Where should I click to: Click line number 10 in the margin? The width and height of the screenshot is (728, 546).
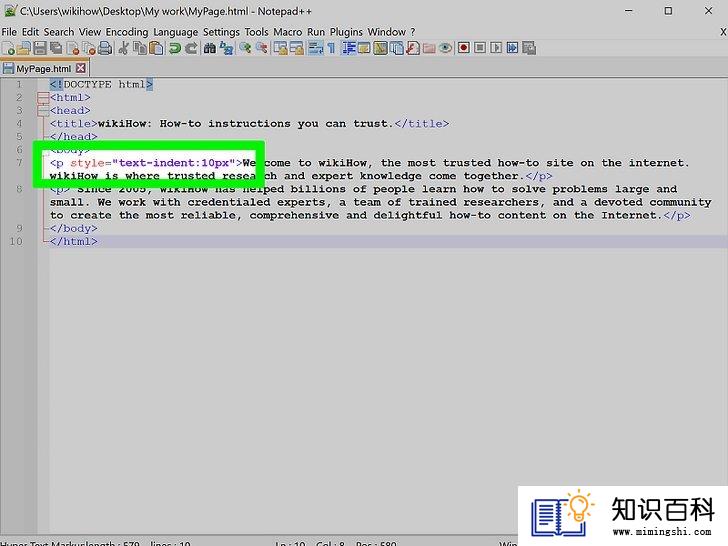(x=16, y=241)
